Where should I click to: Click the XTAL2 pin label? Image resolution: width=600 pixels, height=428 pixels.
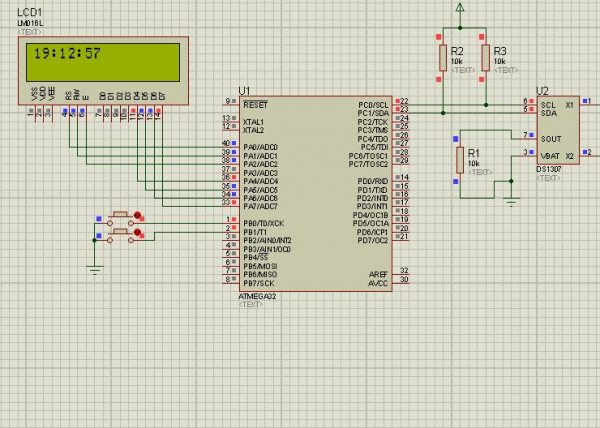click(x=254, y=130)
